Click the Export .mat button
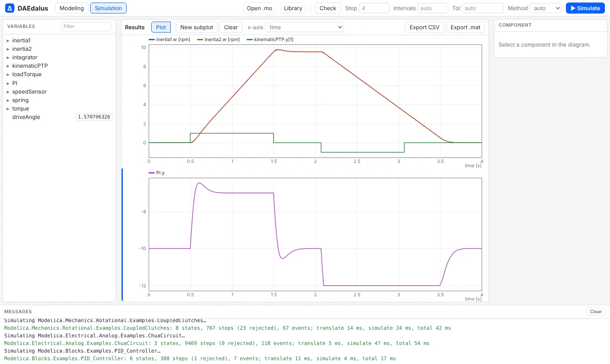The width and height of the screenshot is (610, 364). [x=466, y=27]
